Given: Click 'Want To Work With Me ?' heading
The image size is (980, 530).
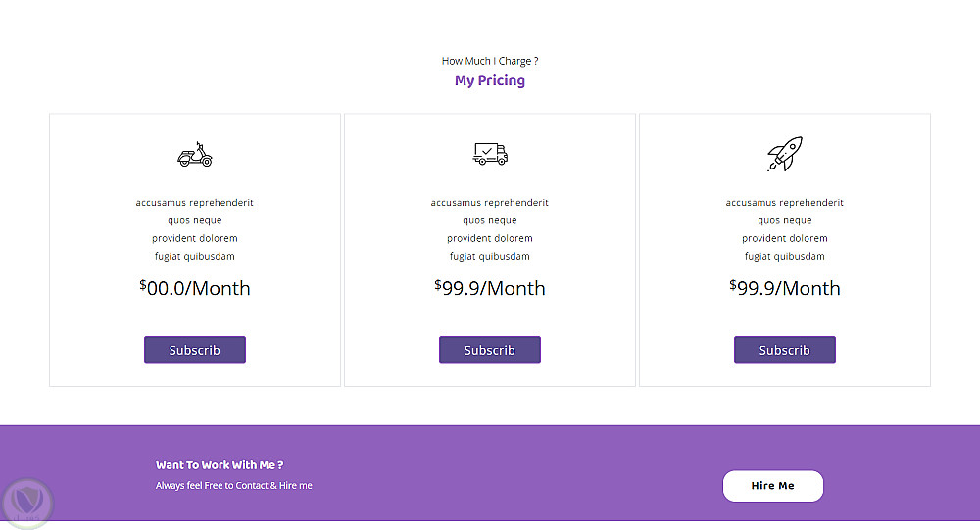Looking at the screenshot, I should (220, 465).
